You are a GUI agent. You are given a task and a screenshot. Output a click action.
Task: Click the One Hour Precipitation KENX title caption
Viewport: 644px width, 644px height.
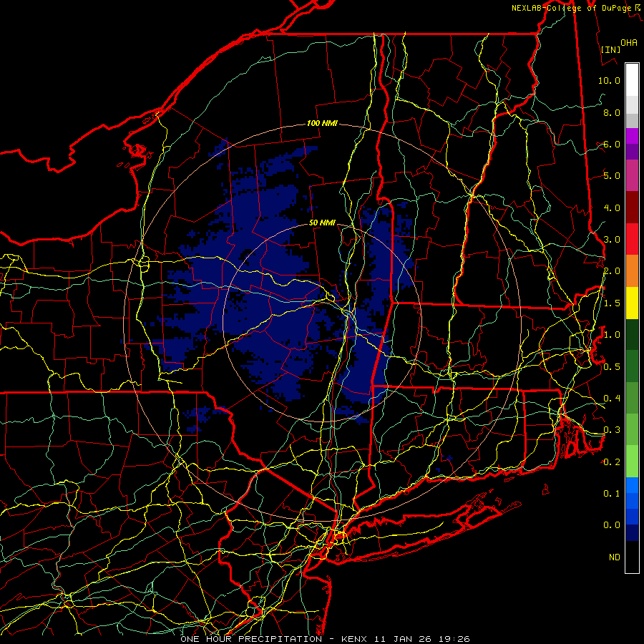[325, 639]
